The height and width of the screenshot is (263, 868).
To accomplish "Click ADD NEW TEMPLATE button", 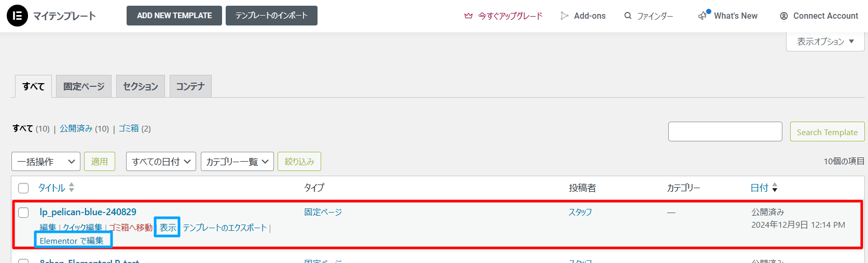I will (174, 16).
